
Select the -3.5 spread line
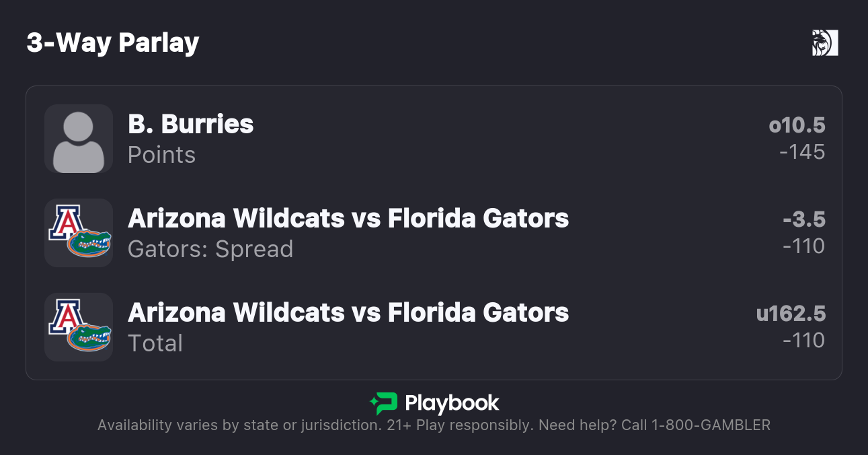pos(804,219)
